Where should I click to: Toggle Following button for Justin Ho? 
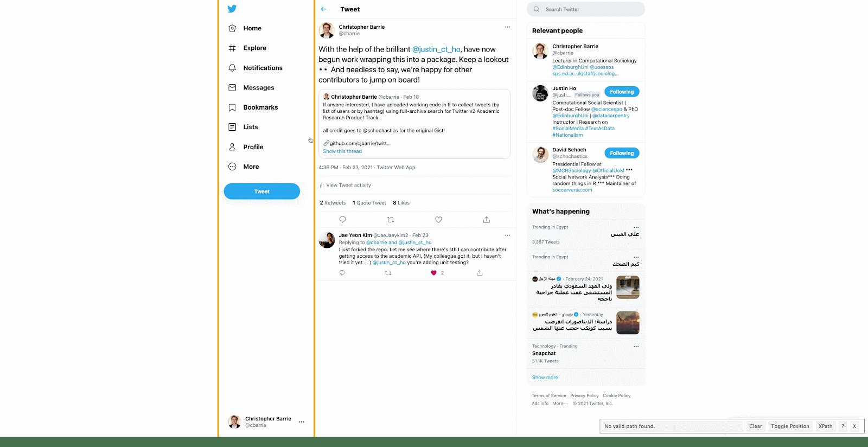pyautogui.click(x=622, y=92)
